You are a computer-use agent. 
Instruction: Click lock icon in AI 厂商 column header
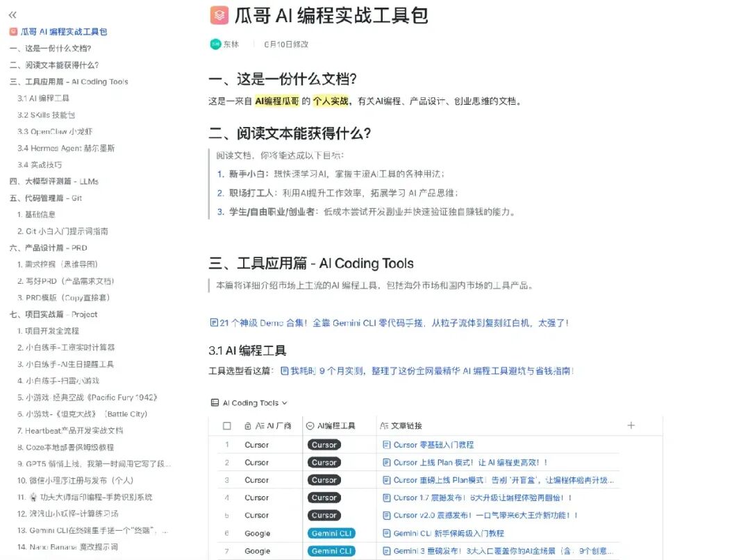tap(247, 426)
